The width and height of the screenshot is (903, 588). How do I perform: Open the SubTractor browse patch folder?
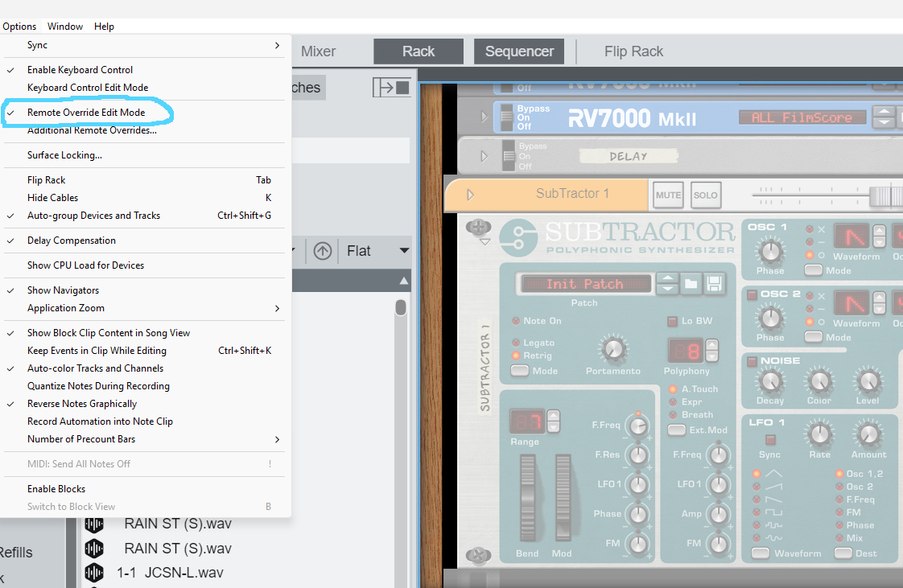coord(691,284)
